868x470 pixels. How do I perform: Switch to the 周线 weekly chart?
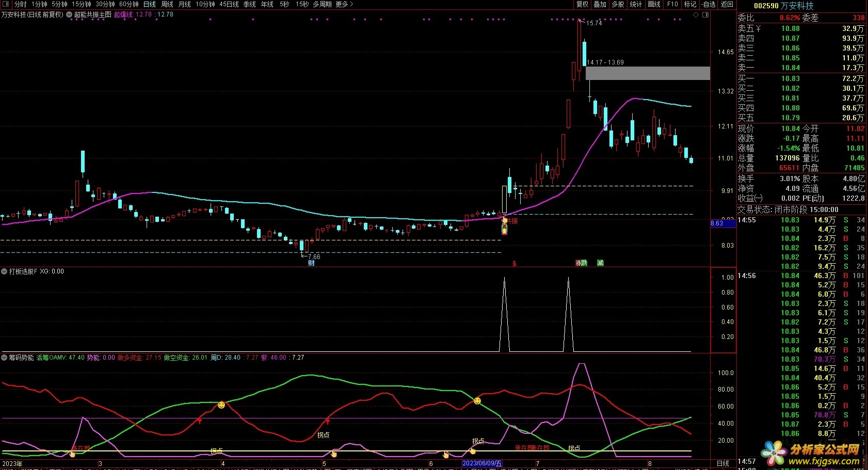[x=167, y=4]
